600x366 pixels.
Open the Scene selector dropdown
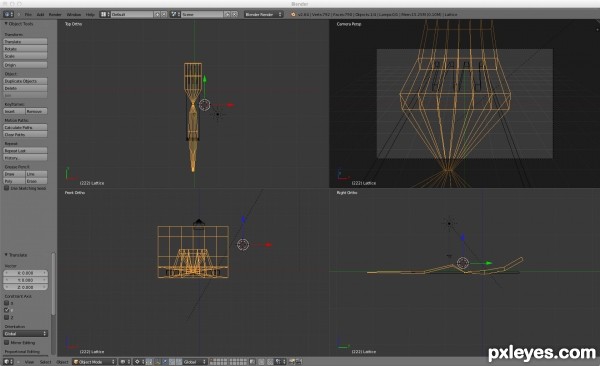tap(202, 14)
